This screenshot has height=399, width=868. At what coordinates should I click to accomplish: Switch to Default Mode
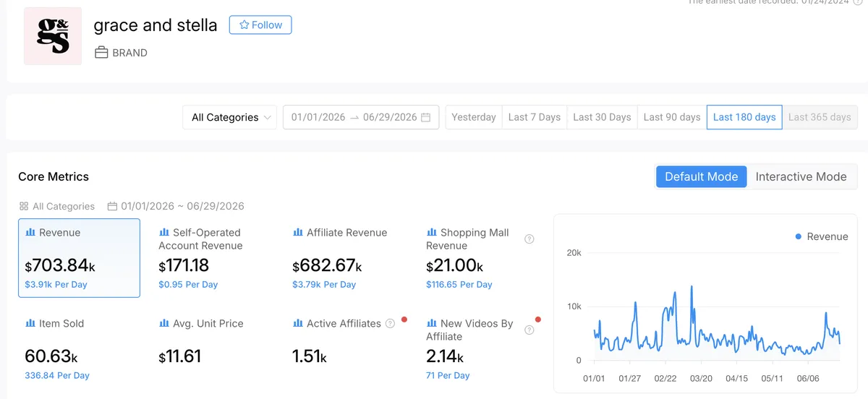[x=701, y=176]
